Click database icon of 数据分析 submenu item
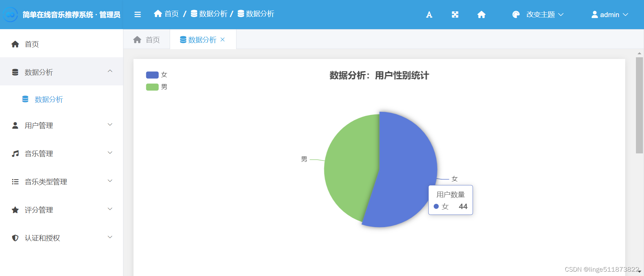Viewport: 644px width, 276px height. point(25,99)
